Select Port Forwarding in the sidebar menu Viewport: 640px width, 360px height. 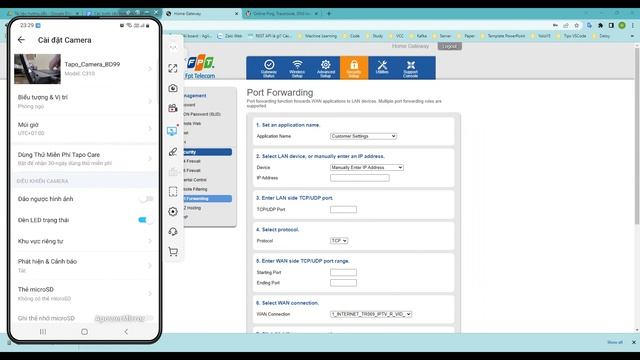[207, 199]
